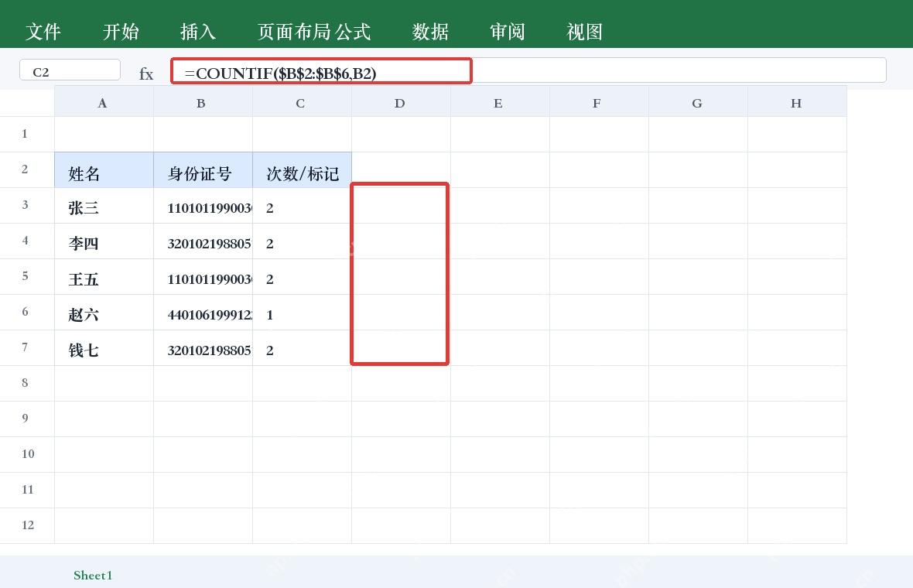Viewport: 913px width, 588px height.
Task: Open the 审阅 tab
Action: [x=507, y=32]
